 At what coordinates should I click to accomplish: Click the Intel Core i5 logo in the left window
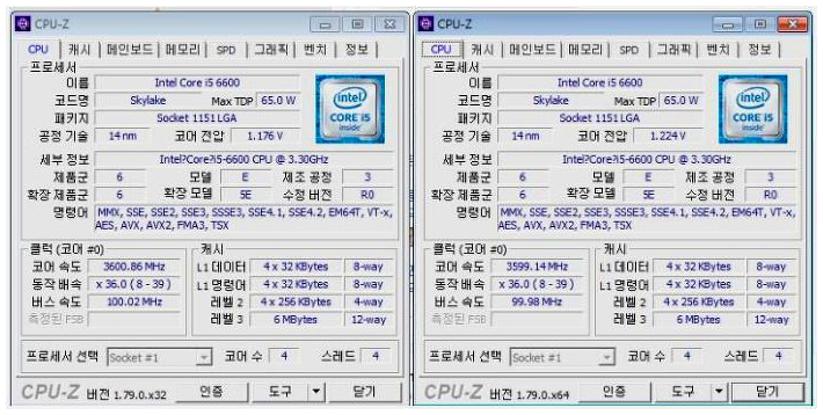(x=350, y=109)
